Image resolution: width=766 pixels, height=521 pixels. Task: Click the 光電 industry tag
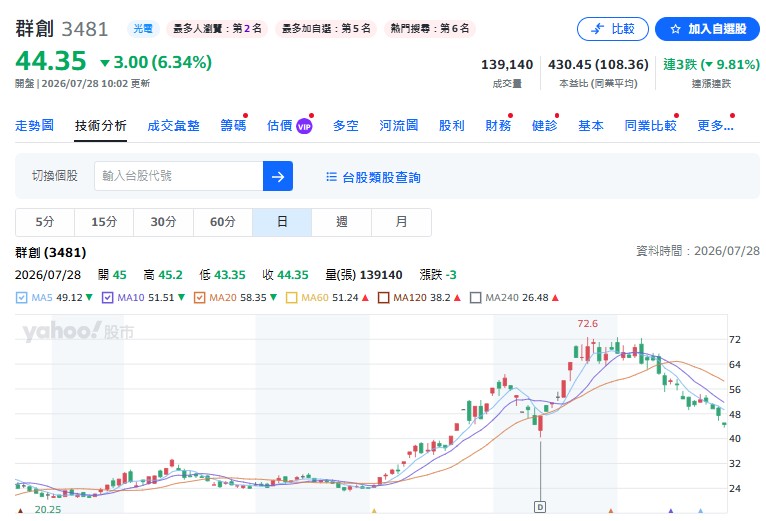click(143, 29)
